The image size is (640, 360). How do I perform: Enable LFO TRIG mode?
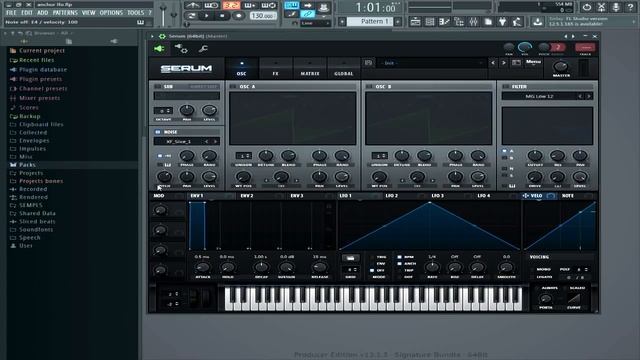point(372,257)
